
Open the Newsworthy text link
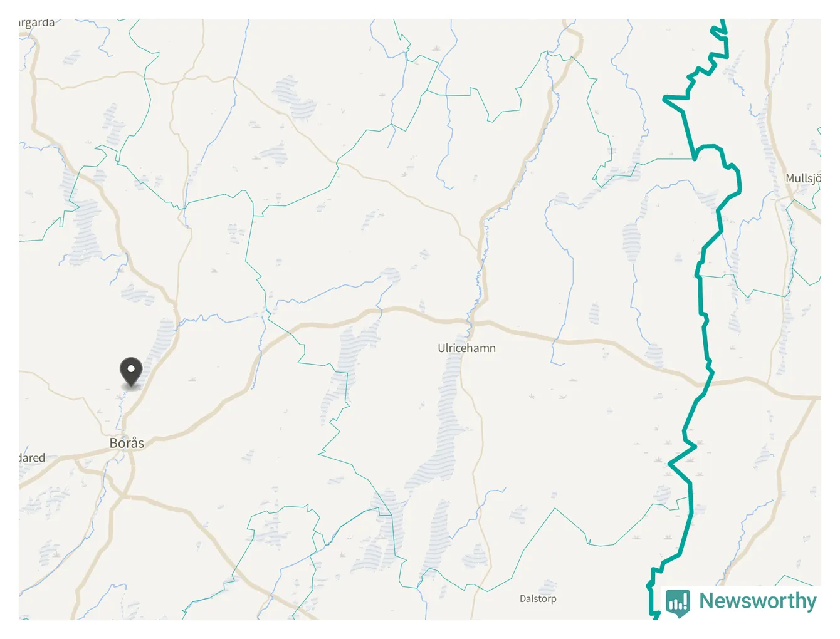[758, 601]
